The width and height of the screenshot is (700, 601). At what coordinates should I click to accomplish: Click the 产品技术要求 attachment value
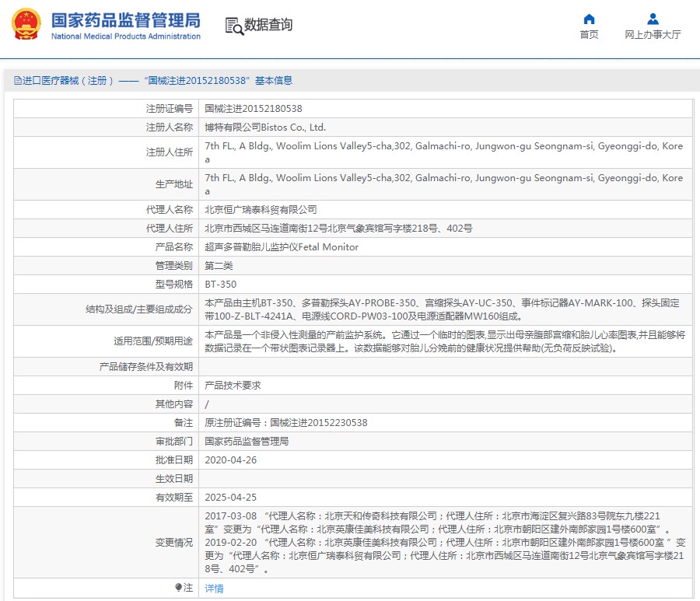pos(233,385)
